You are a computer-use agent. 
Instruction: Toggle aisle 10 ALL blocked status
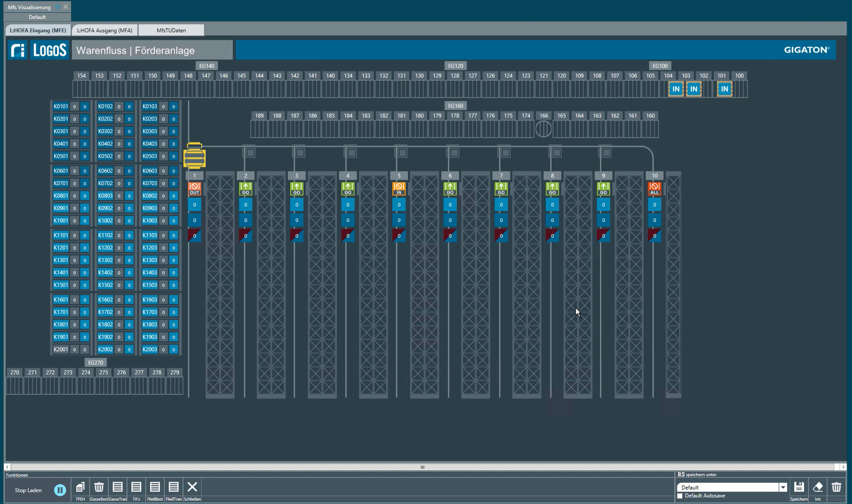pyautogui.click(x=654, y=189)
